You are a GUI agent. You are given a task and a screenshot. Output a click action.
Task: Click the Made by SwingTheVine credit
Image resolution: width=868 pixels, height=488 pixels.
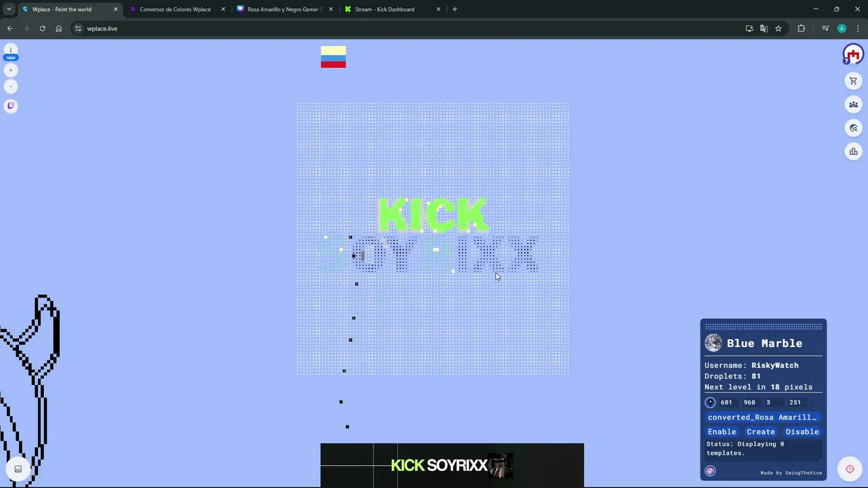click(x=791, y=473)
